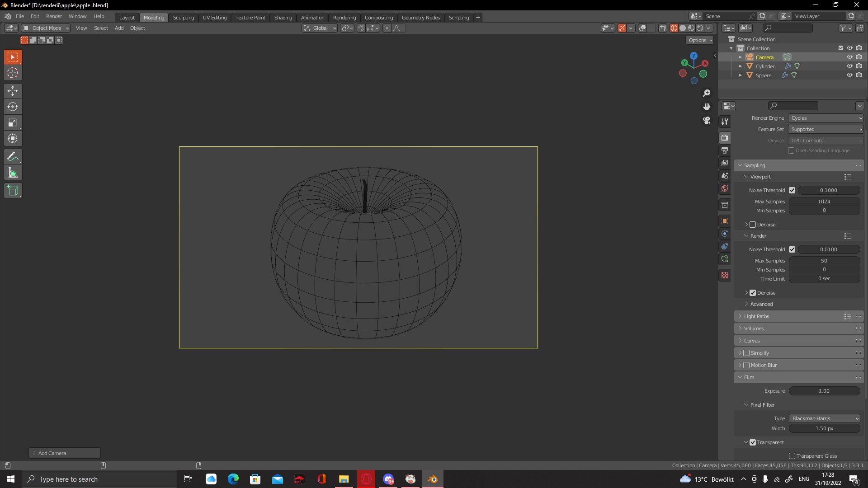Screen dimensions: 868x488
Task: Toggle X-ray display mode
Action: [x=662, y=28]
